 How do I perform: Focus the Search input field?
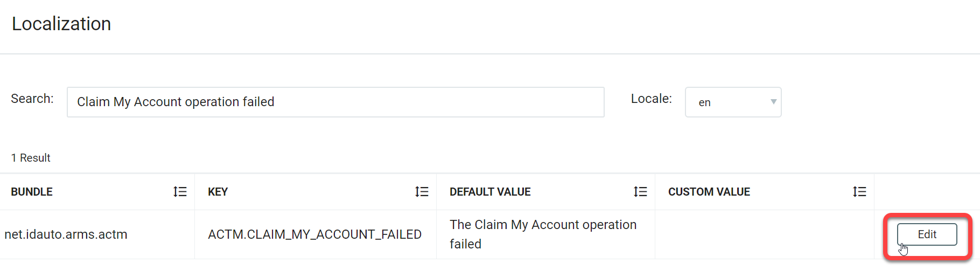(335, 102)
